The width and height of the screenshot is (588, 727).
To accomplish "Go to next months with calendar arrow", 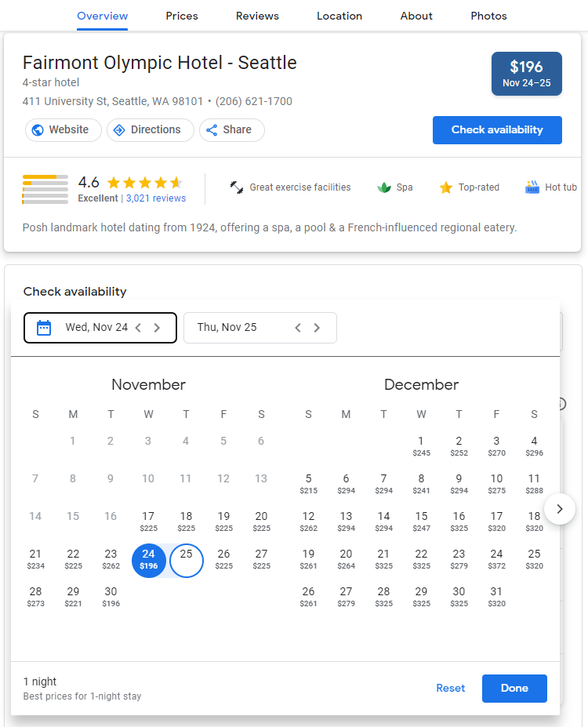I will click(560, 509).
